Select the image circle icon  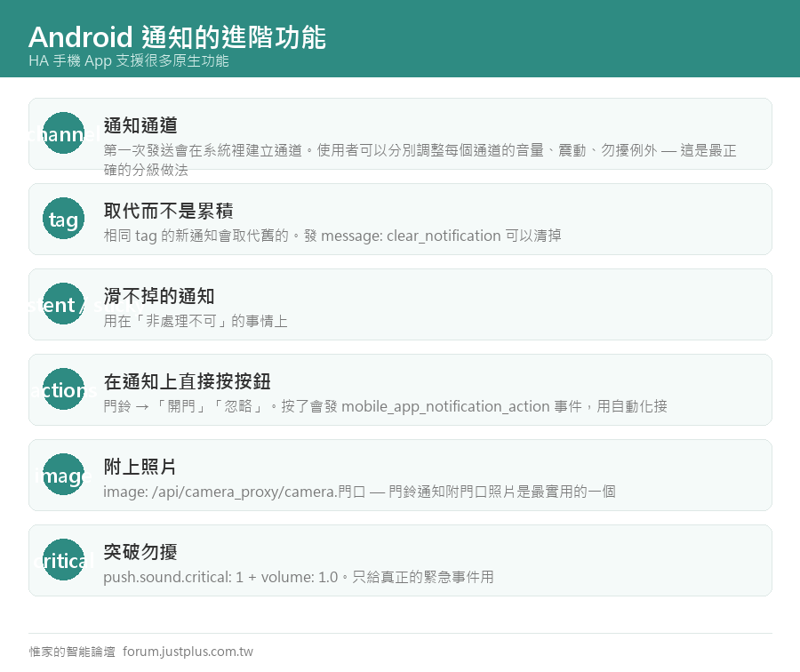[x=63, y=475]
